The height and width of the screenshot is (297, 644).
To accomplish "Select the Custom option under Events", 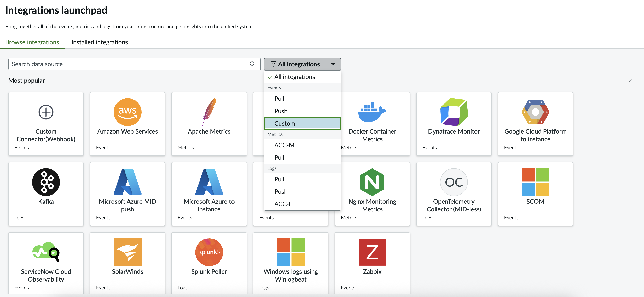I will [x=303, y=124].
